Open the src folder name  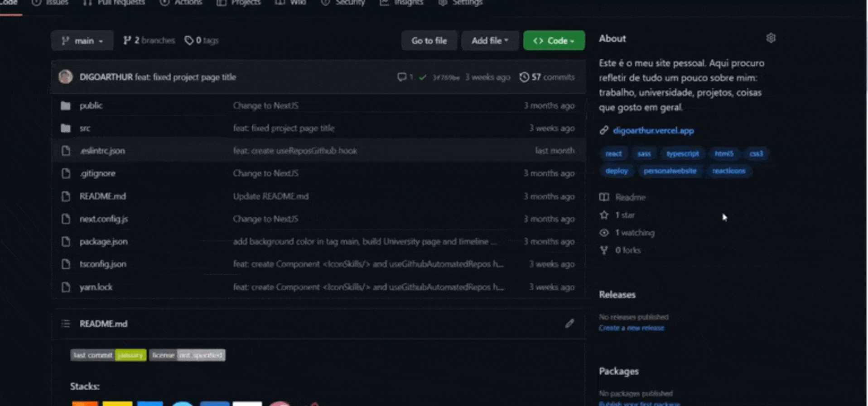pos(85,128)
